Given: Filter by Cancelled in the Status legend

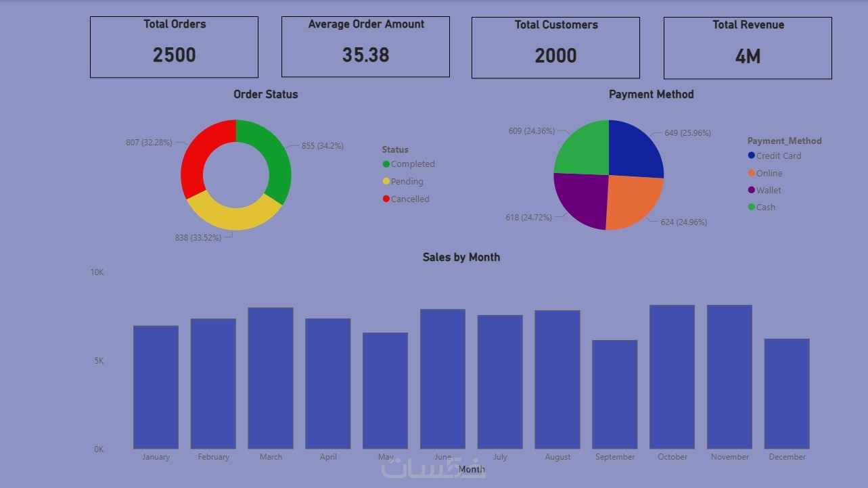Looking at the screenshot, I should click(x=406, y=199).
